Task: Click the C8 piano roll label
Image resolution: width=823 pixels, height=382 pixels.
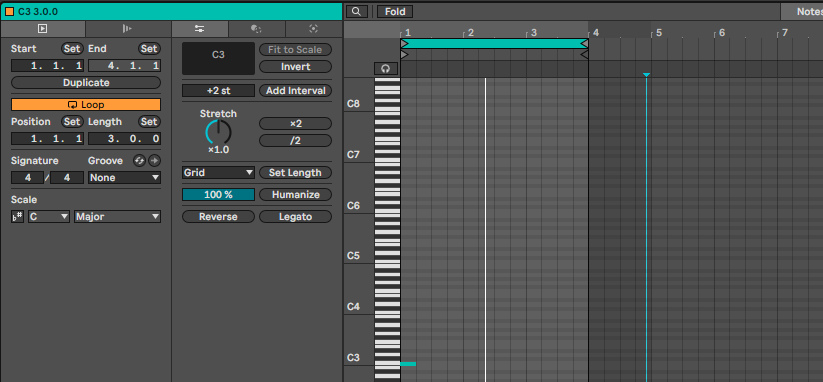Action: [353, 104]
